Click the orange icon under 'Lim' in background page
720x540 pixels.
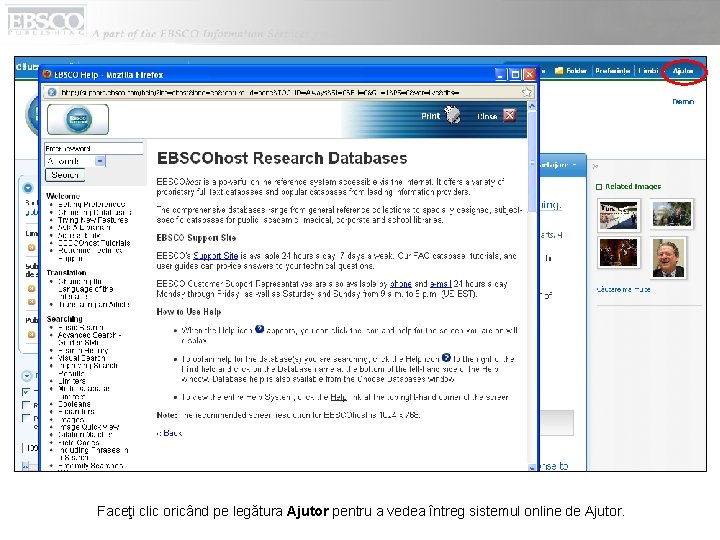pos(31,248)
